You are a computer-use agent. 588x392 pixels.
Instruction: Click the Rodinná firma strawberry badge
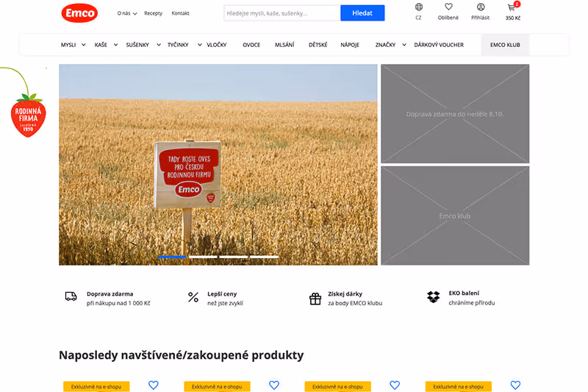click(x=29, y=115)
